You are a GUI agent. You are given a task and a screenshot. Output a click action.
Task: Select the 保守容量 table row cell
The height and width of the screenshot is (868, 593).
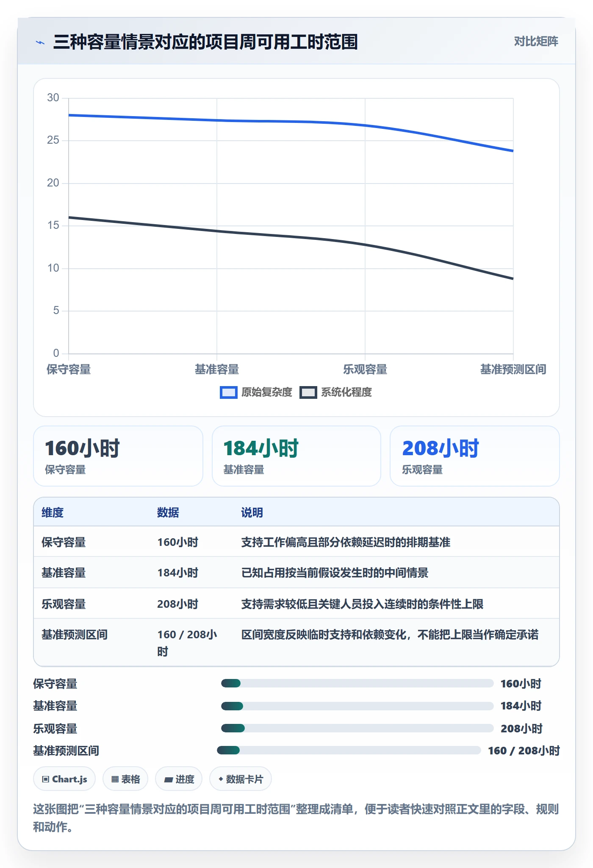click(x=64, y=542)
